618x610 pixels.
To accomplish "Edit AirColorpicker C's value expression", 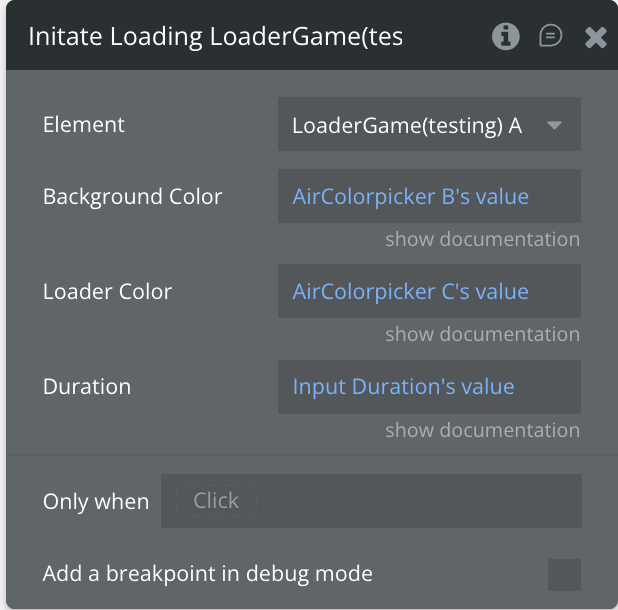I will click(410, 292).
